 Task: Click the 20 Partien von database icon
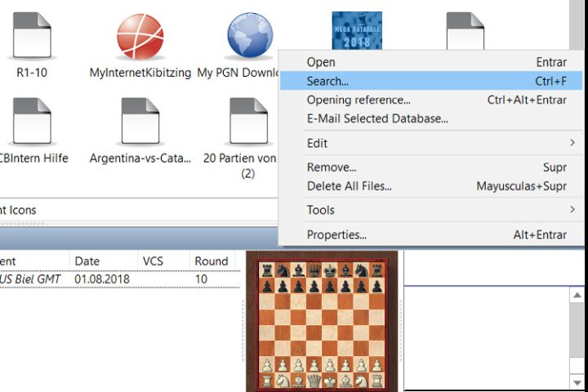[249, 121]
